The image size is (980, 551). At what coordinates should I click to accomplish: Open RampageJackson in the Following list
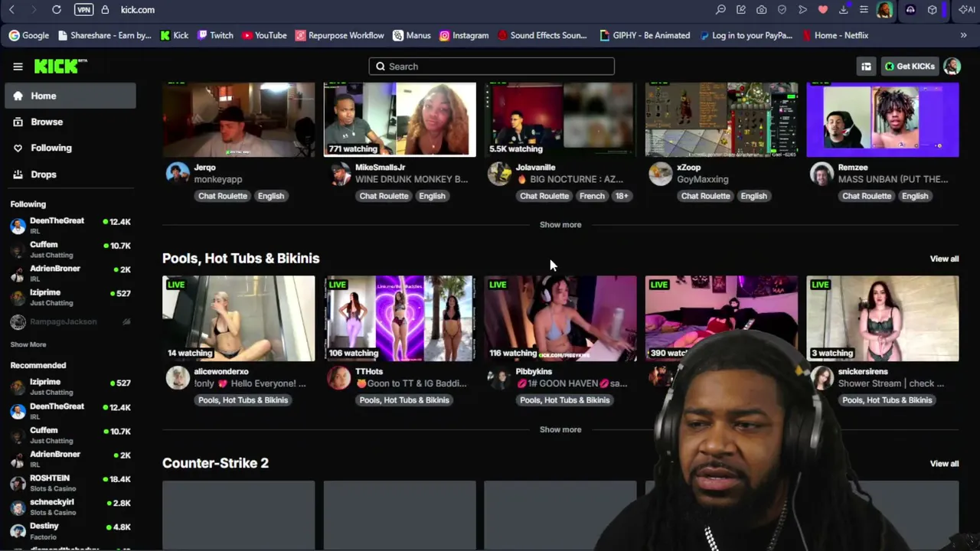(x=70, y=322)
